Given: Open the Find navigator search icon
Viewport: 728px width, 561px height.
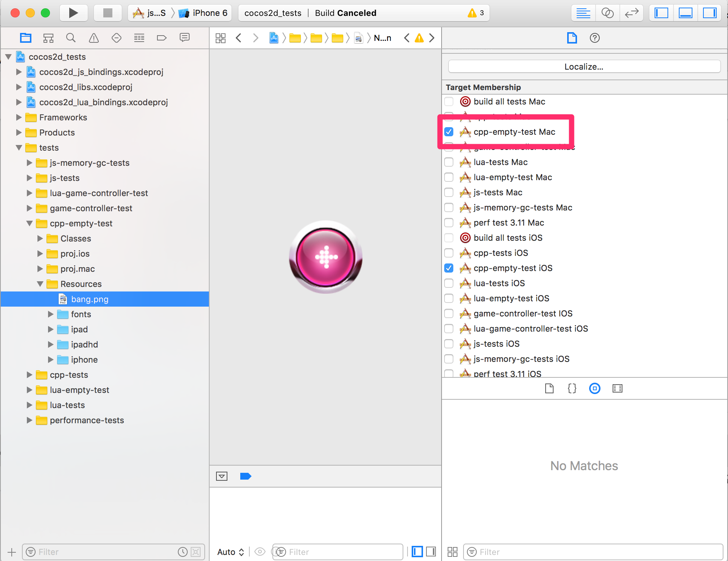Looking at the screenshot, I should click(x=71, y=38).
